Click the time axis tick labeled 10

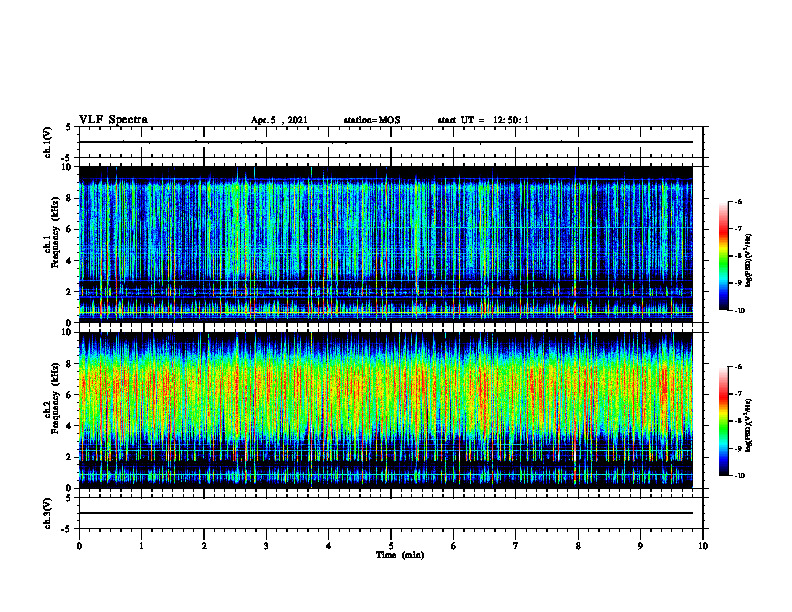[703, 546]
